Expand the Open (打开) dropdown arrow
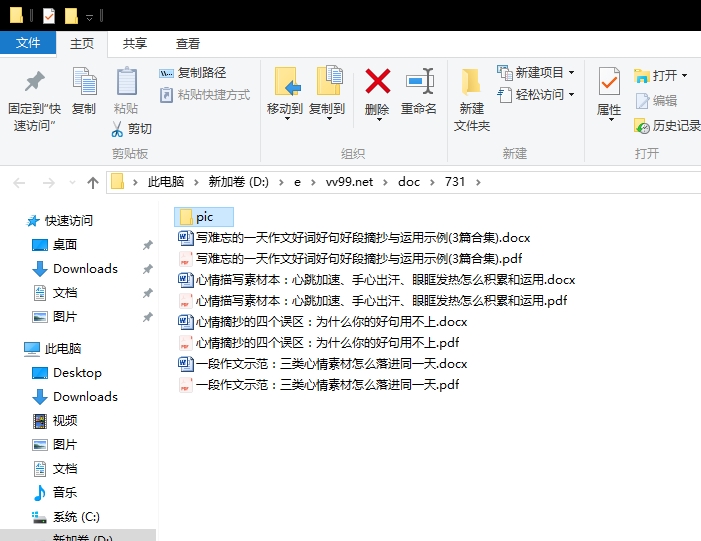 tap(684, 76)
